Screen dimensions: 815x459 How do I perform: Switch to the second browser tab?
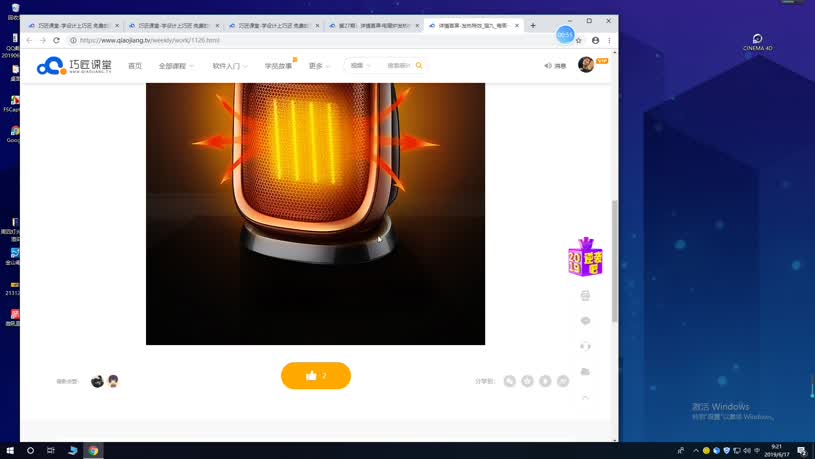tap(174, 25)
